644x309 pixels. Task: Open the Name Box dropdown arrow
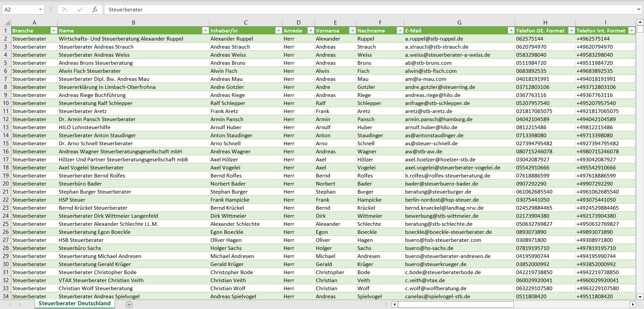[40, 9]
